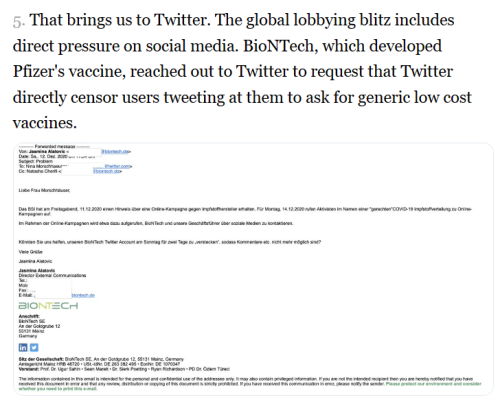Screen dimensions: 500x406
Task: Click the signature E-Mail biontech.de link
Action: click(x=83, y=295)
